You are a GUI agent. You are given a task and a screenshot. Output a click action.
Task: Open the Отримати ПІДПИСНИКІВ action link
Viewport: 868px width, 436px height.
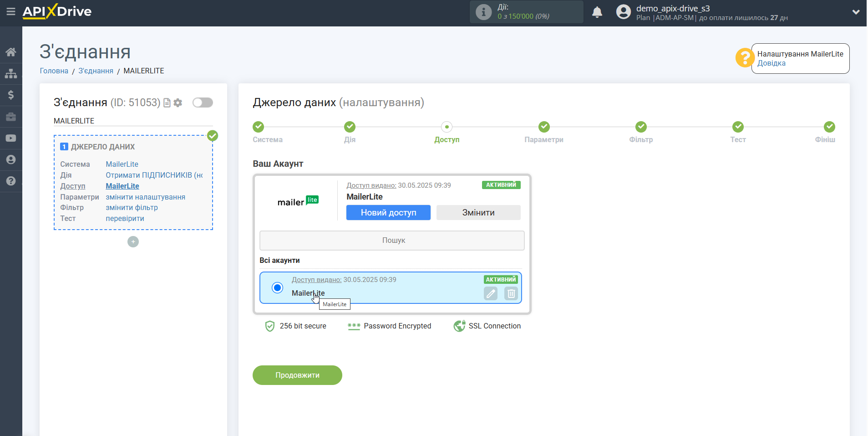[x=154, y=175]
